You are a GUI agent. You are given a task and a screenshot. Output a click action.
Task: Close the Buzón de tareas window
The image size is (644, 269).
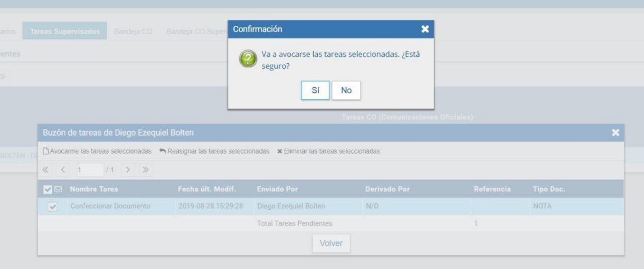click(615, 132)
